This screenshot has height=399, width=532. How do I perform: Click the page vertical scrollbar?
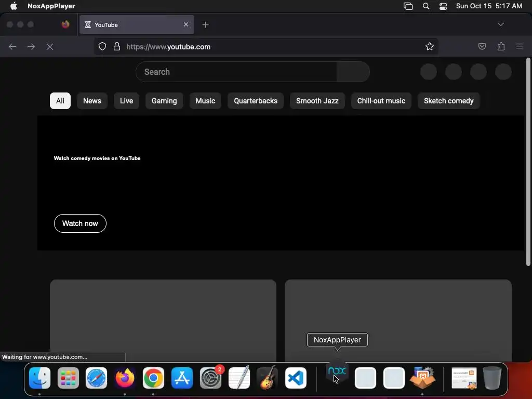[x=528, y=162]
